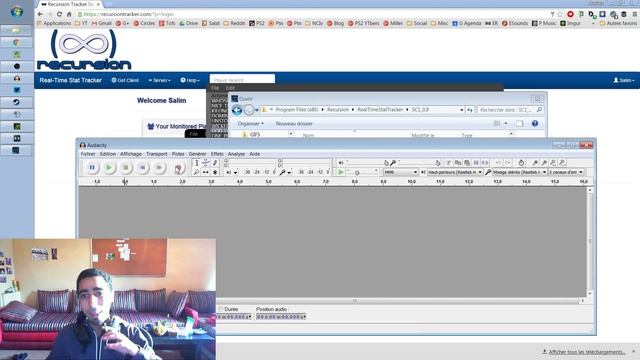Click Audacity's green Play button

point(109,167)
